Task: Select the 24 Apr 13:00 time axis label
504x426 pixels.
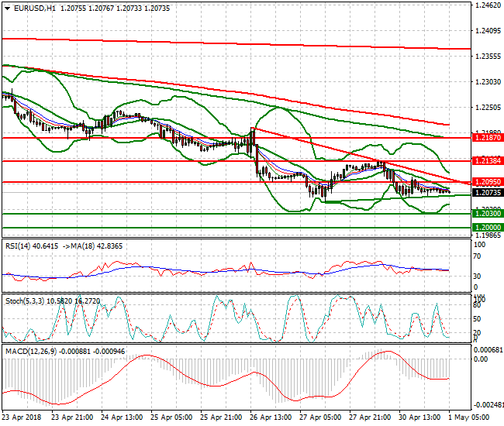Action: [122, 417]
